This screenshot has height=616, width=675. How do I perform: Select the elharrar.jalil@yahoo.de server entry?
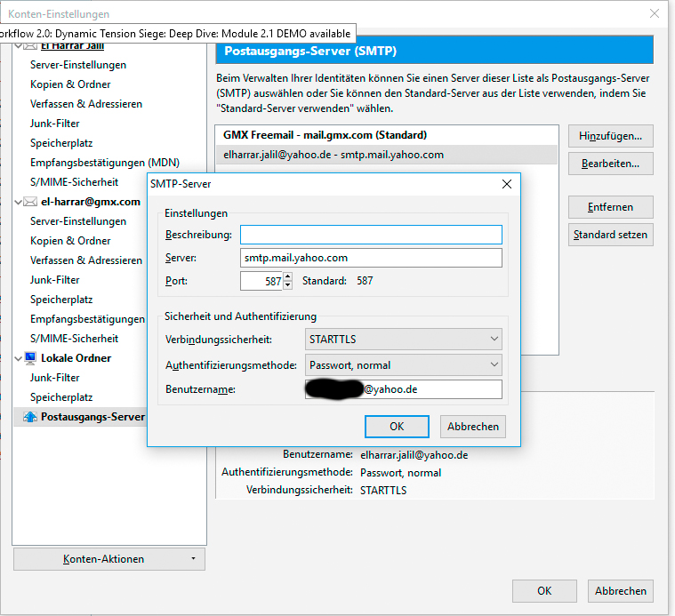[386, 155]
